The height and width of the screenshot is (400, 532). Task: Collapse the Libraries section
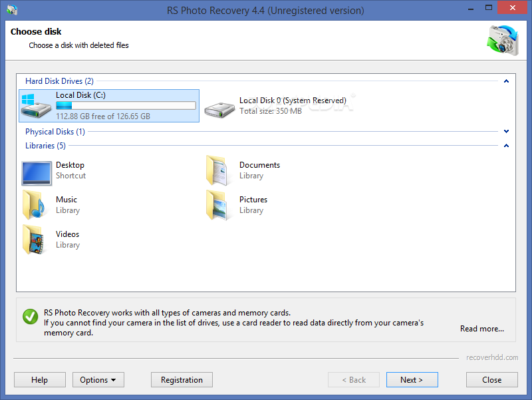coord(506,146)
